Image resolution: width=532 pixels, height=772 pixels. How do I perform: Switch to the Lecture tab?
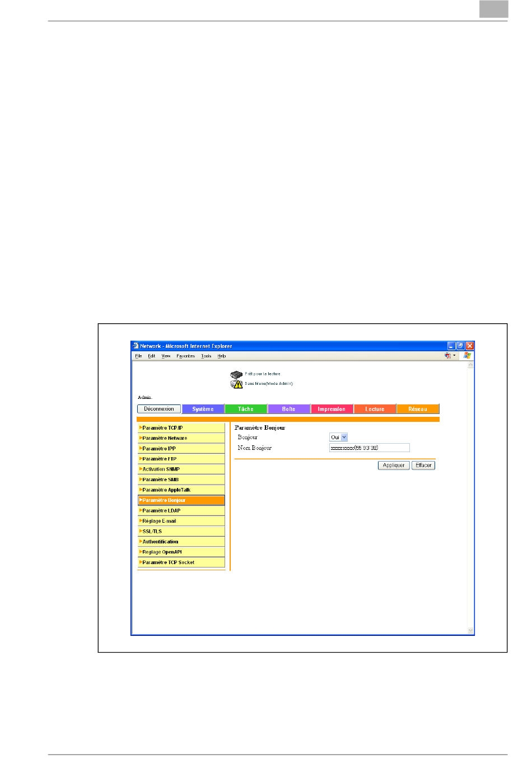(x=375, y=410)
